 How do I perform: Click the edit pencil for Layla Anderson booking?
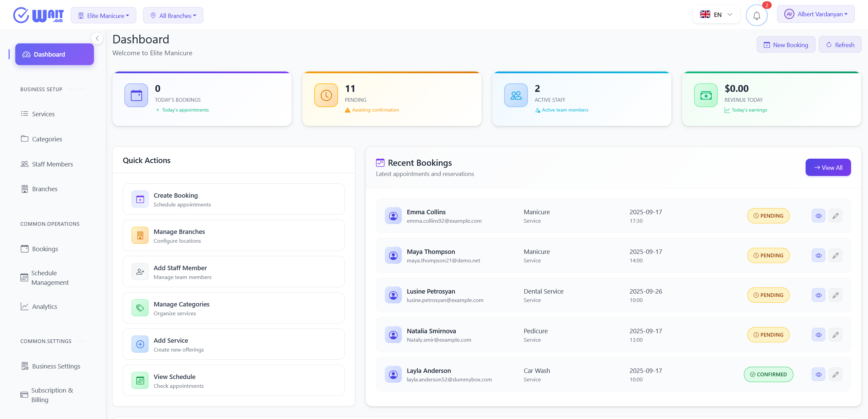click(x=835, y=375)
